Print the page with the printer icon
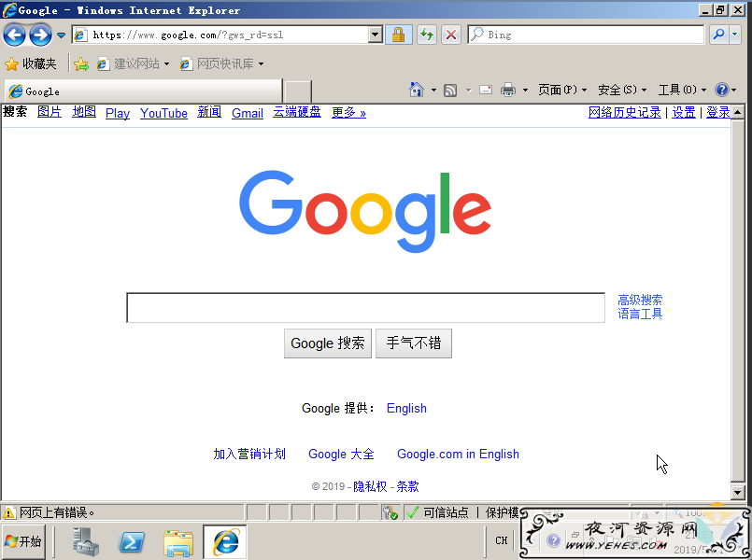The height and width of the screenshot is (560, 752). [508, 90]
